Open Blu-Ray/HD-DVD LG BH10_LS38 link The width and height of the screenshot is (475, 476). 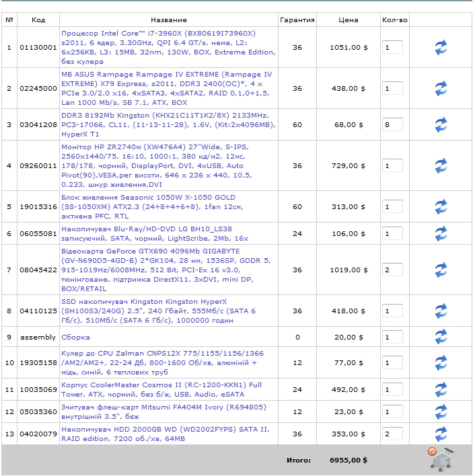(x=155, y=233)
